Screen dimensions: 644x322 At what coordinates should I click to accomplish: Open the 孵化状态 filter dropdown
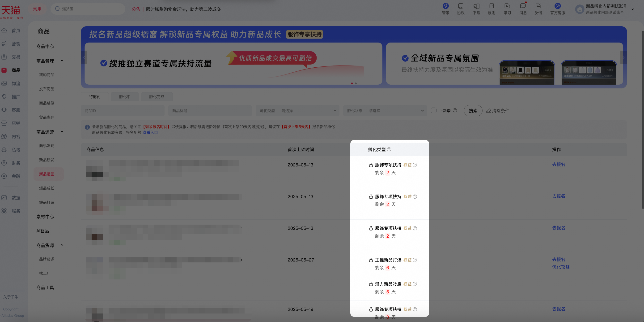pyautogui.click(x=385, y=111)
